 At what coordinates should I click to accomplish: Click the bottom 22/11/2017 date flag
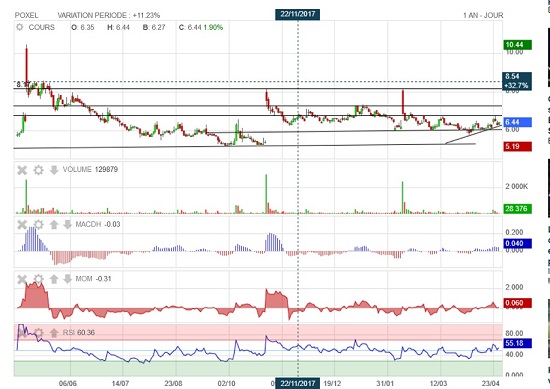(297, 383)
